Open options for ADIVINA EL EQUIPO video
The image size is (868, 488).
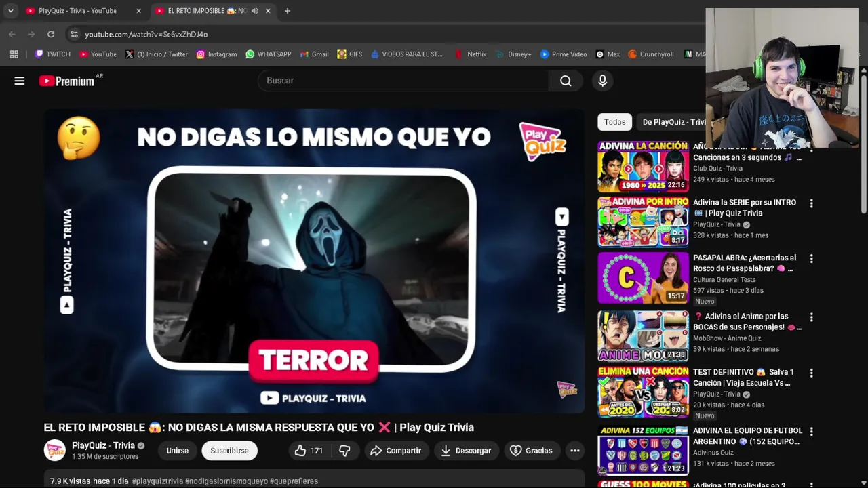(811, 431)
